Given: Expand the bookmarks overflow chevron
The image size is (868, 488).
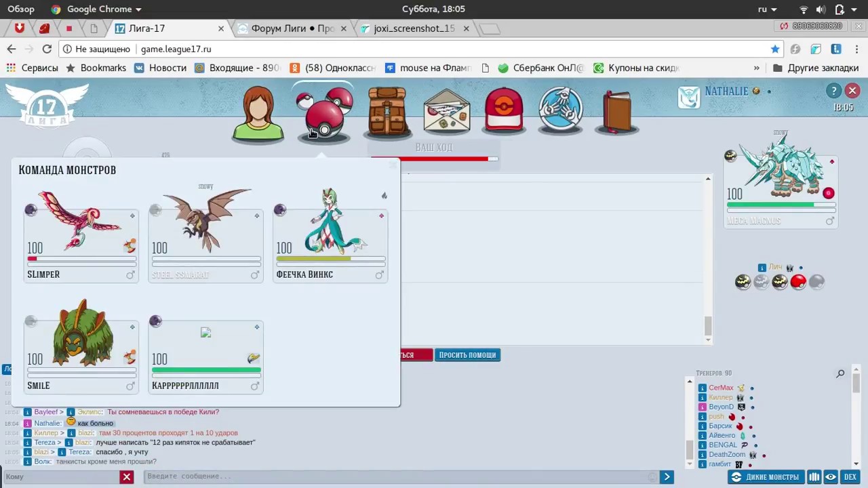Looking at the screenshot, I should click(757, 68).
